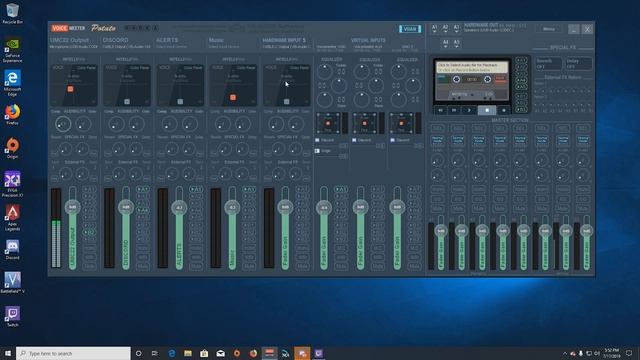The height and width of the screenshot is (360, 640).
Task: Start recording with the cassette record button
Action: pyautogui.click(x=504, y=110)
